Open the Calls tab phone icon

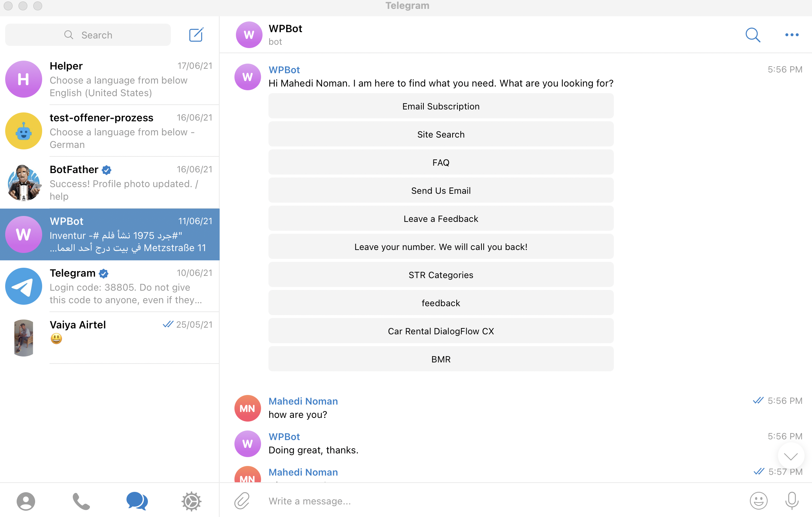81,501
